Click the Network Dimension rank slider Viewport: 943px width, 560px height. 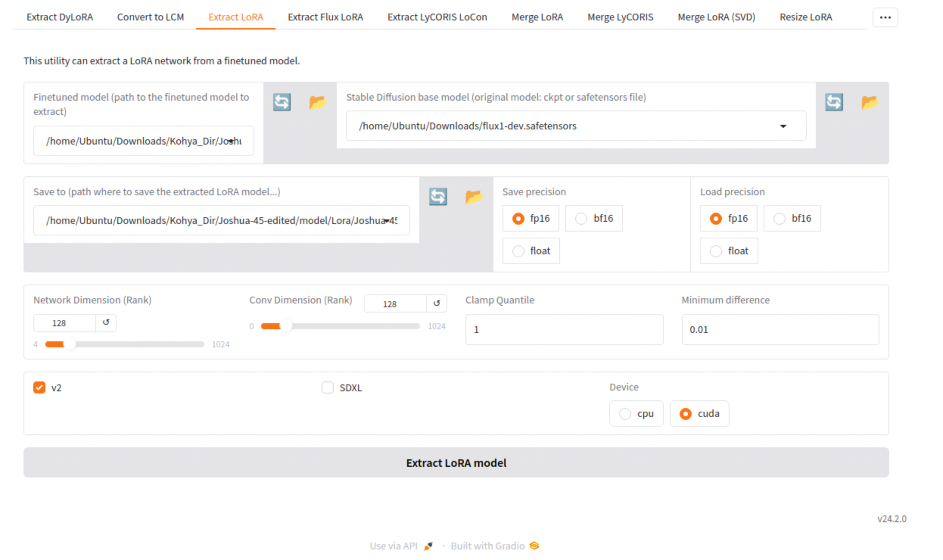(125, 344)
